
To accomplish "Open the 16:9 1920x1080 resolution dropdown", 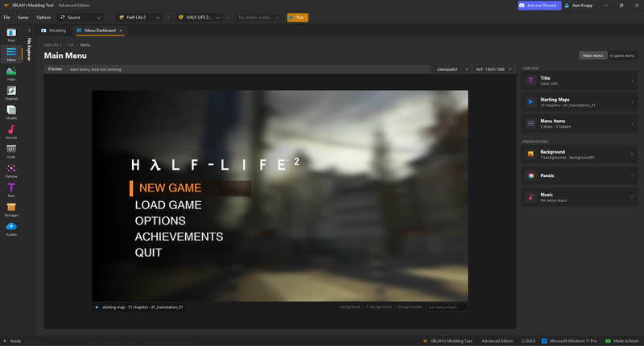I will pyautogui.click(x=493, y=69).
